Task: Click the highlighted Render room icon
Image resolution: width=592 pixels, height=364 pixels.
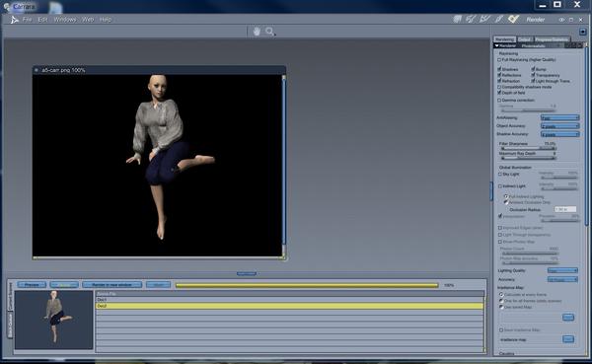Action: (x=513, y=19)
